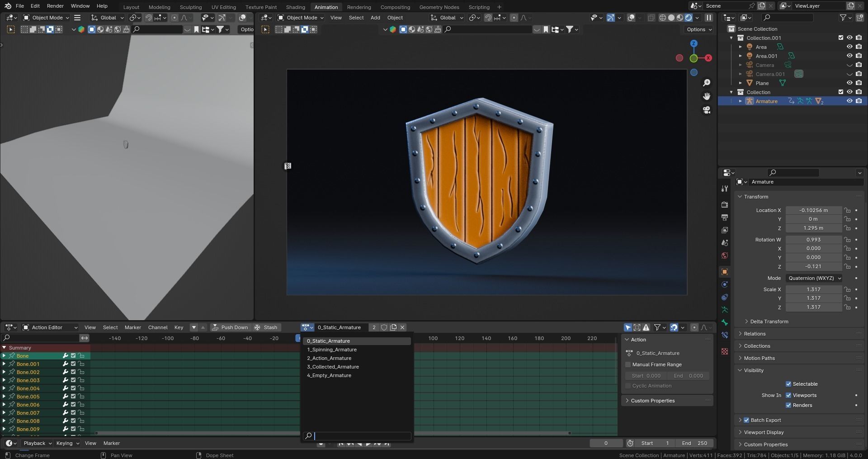The width and height of the screenshot is (868, 459).
Task: Choose 3_Collected_Armature action
Action: [357, 367]
